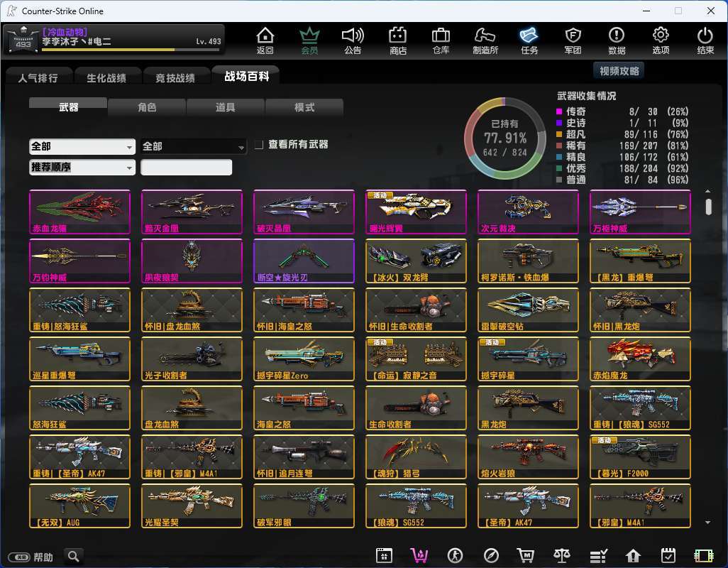Click the magnifier search icon next to 帮助
The height and width of the screenshot is (568, 728).
[73, 556]
